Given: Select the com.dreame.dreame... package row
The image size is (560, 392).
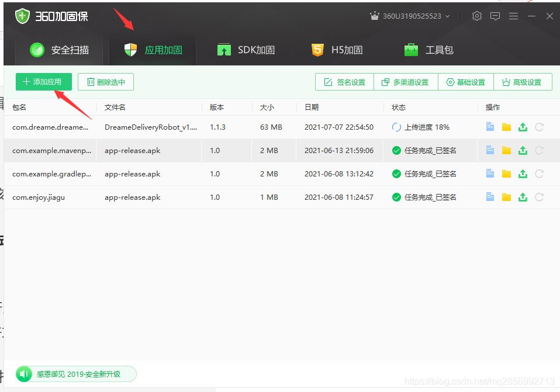Looking at the screenshot, I should click(x=282, y=127).
